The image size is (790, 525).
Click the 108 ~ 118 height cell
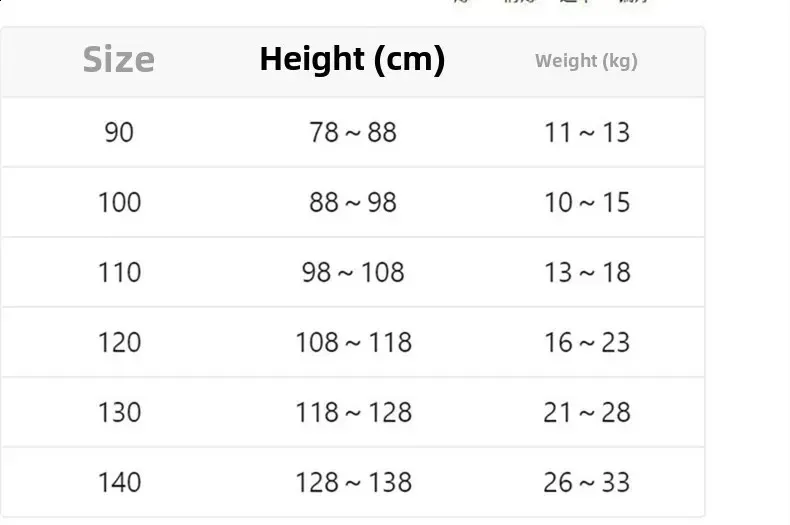[353, 343]
